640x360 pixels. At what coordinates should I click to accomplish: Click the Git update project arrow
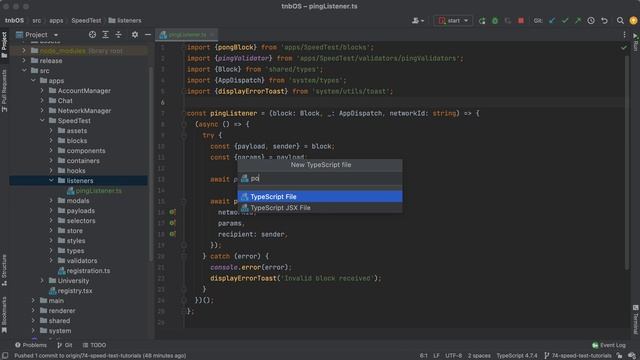click(552, 20)
